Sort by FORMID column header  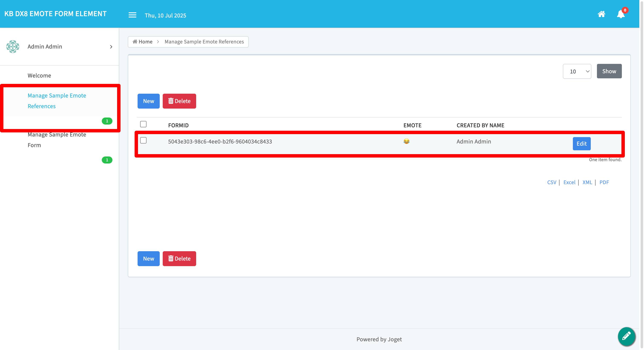(x=178, y=125)
